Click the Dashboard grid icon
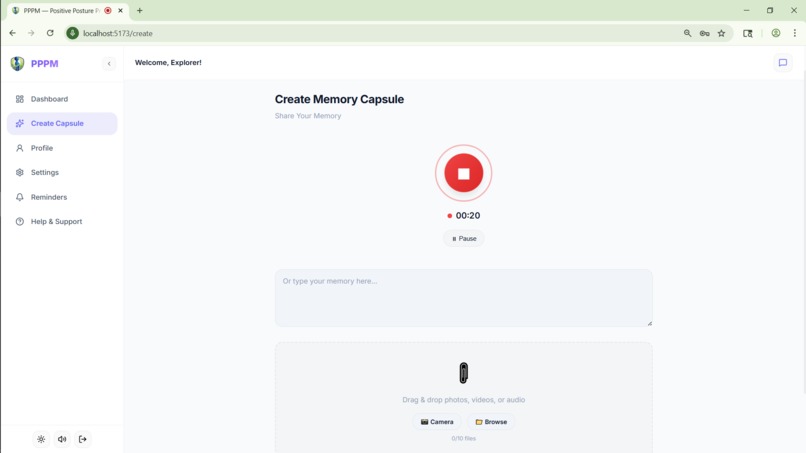The height and width of the screenshot is (453, 806). 20,99
